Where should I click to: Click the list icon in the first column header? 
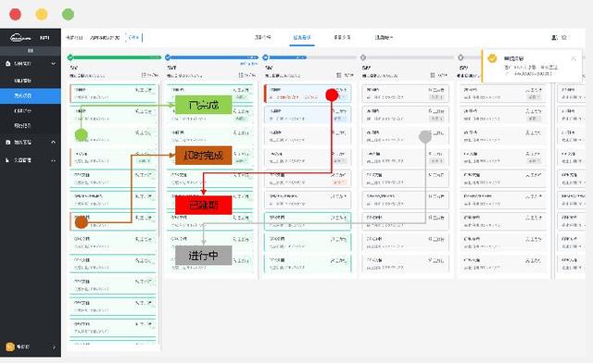(x=145, y=75)
